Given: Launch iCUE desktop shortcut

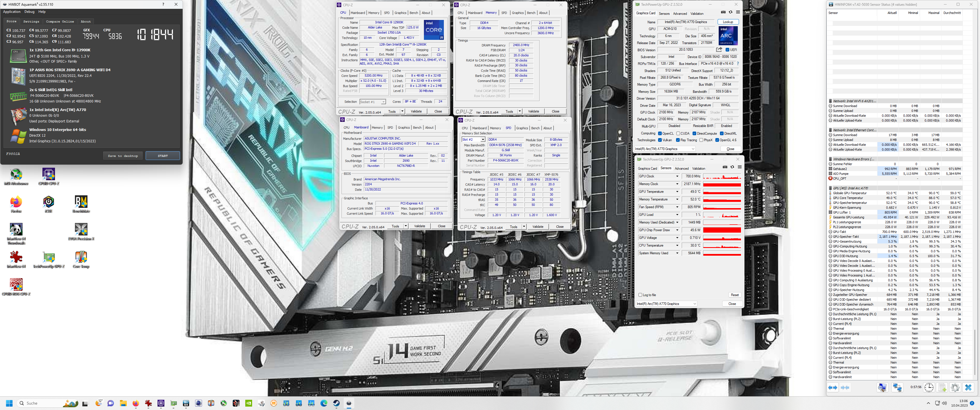Looking at the screenshot, I should click(49, 204).
